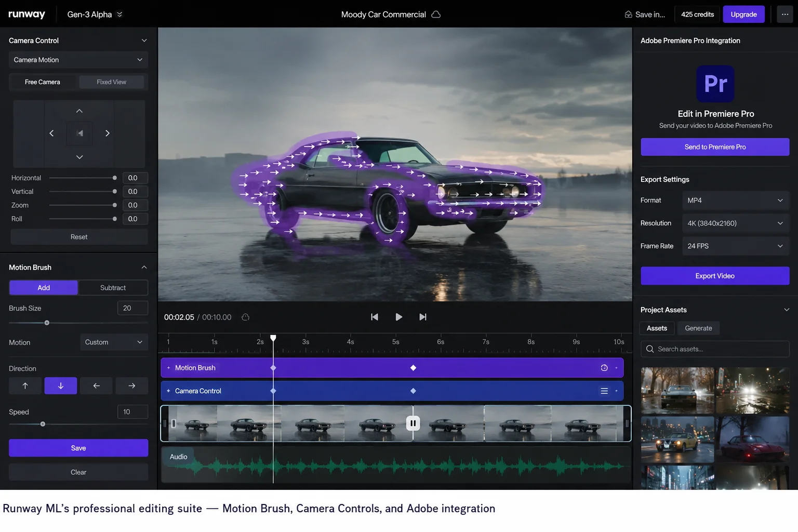Click the plus icon on Motion Brush track
The height and width of the screenshot is (532, 798).
[168, 368]
